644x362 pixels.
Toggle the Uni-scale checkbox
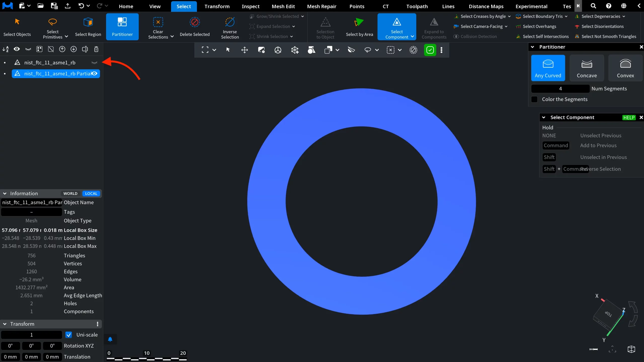tap(68, 335)
